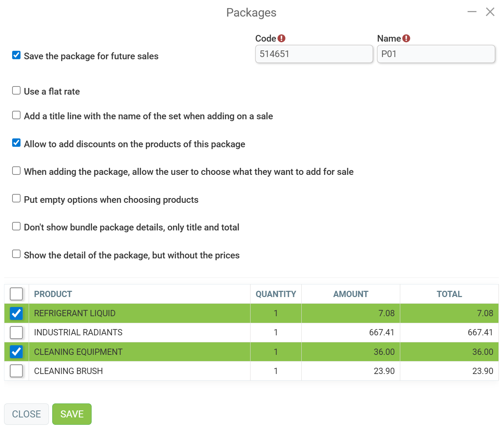The image size is (504, 427).
Task: Select the CLEANING BRUSH row checkbox
Action: (16, 371)
